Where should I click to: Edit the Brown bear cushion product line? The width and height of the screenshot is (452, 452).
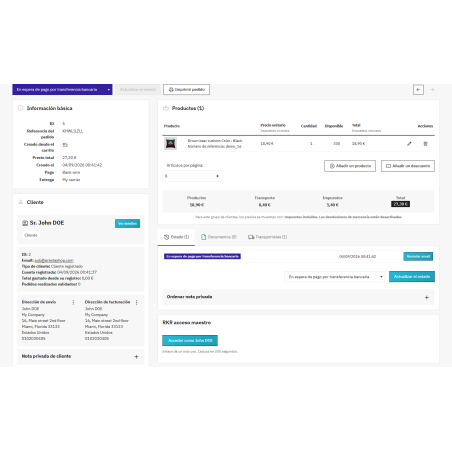(409, 144)
